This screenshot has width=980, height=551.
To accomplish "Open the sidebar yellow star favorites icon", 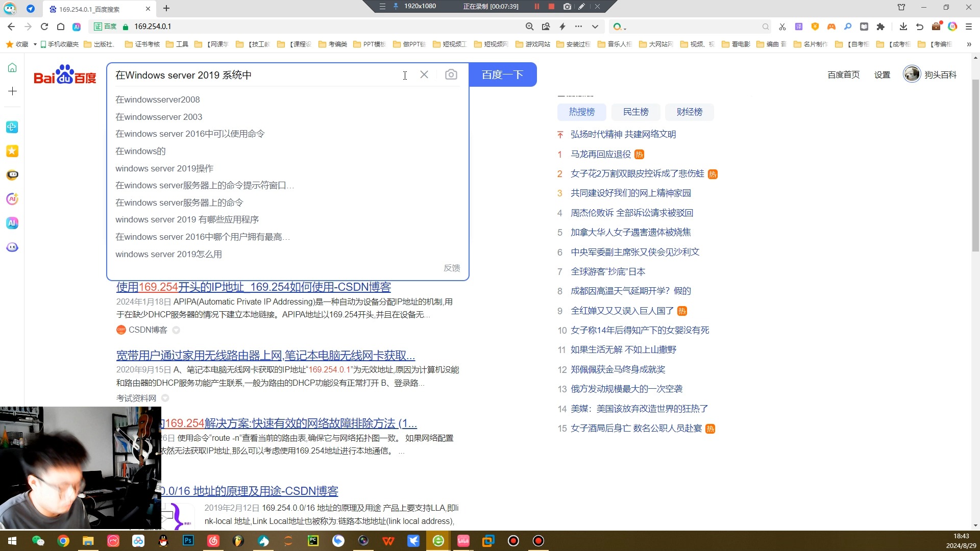I will [x=12, y=151].
